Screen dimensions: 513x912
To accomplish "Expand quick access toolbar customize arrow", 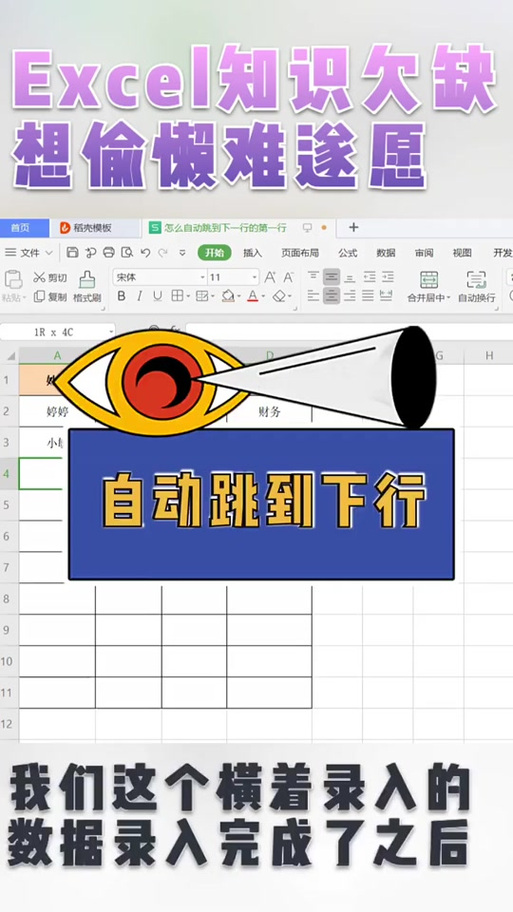I will [x=182, y=252].
